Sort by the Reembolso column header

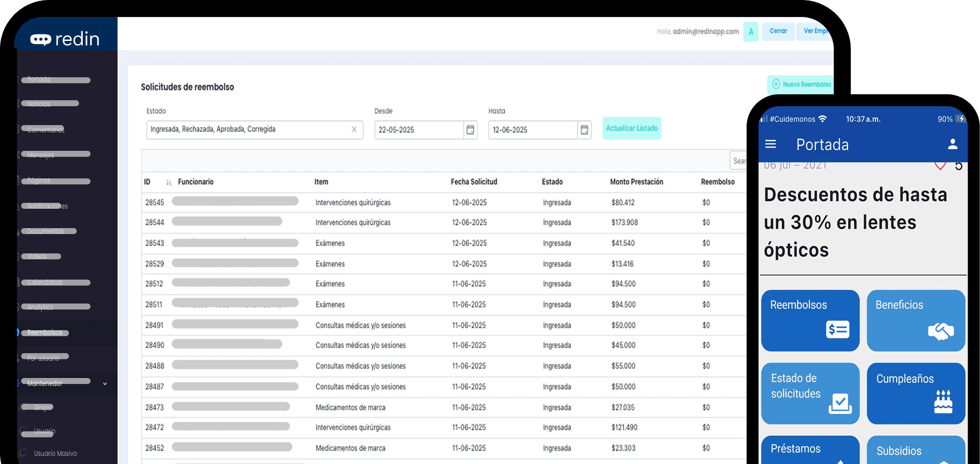[x=718, y=182]
